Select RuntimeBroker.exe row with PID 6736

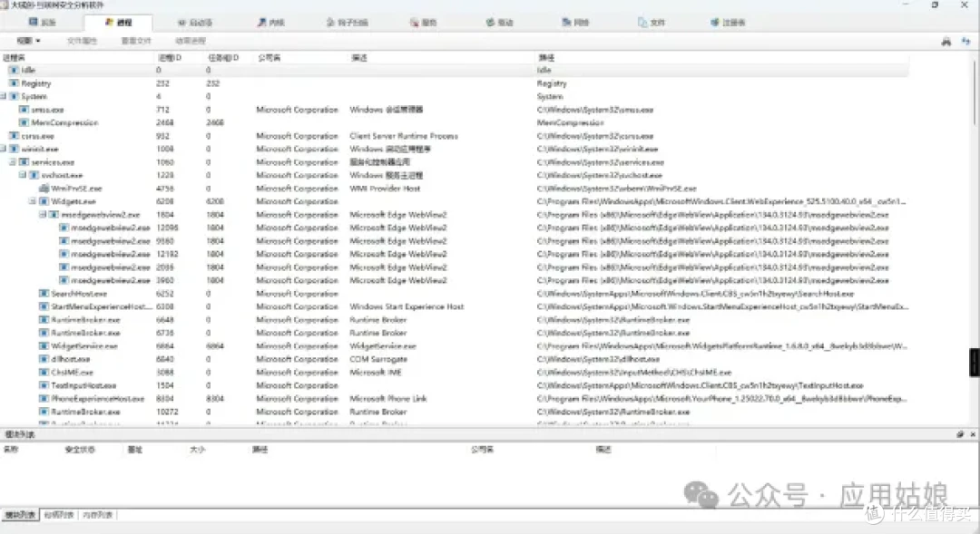pyautogui.click(x=455, y=332)
